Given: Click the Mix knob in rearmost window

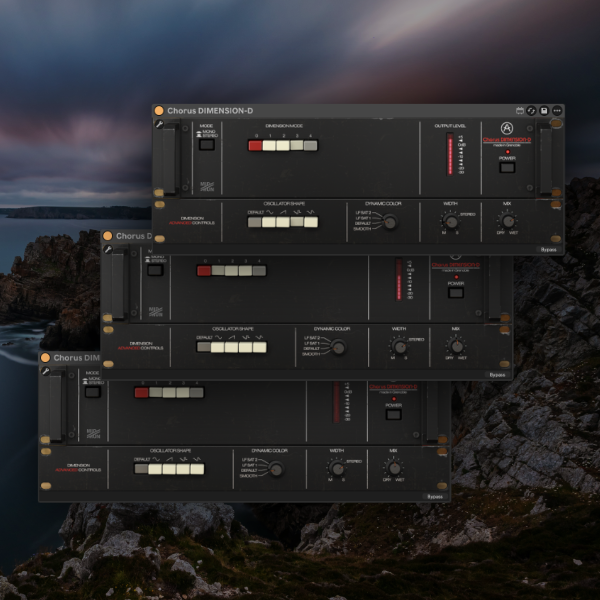Looking at the screenshot, I should tap(394, 468).
